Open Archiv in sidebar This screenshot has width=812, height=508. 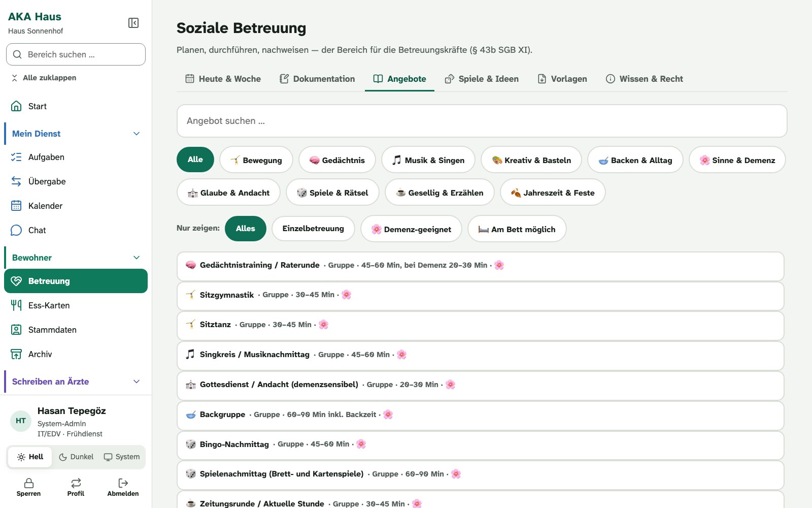point(76,354)
